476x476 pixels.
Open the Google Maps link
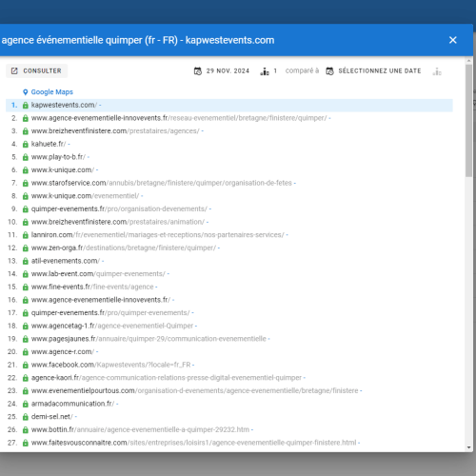(52, 92)
